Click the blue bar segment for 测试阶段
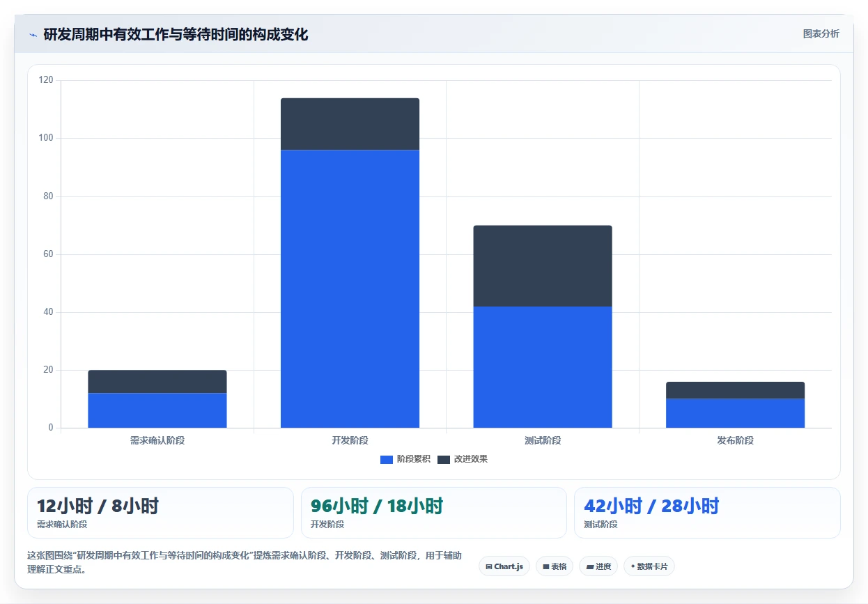This screenshot has width=868, height=604. click(543, 367)
